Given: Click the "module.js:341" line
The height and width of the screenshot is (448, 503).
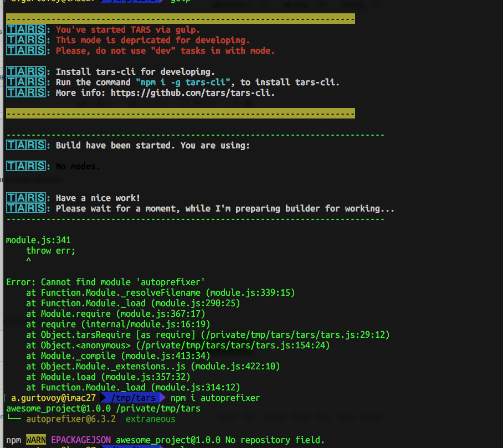Looking at the screenshot, I should [38, 240].
